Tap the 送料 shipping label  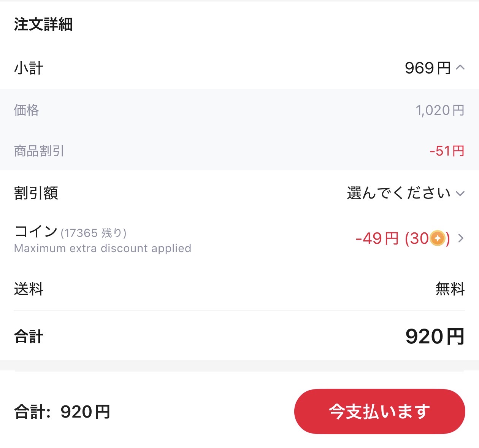(x=29, y=289)
